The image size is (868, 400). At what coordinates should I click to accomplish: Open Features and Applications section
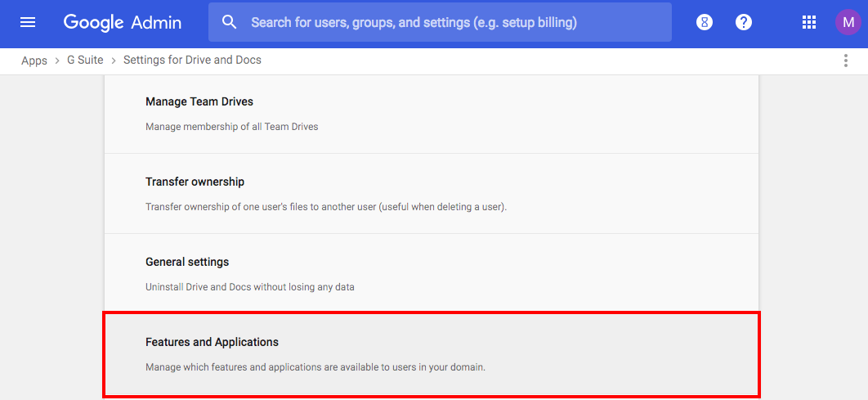click(432, 354)
